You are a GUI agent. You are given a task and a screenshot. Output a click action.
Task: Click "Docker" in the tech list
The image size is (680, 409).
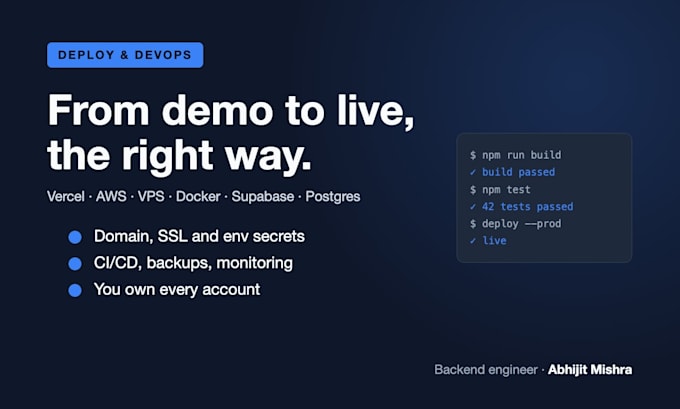pyautogui.click(x=198, y=196)
